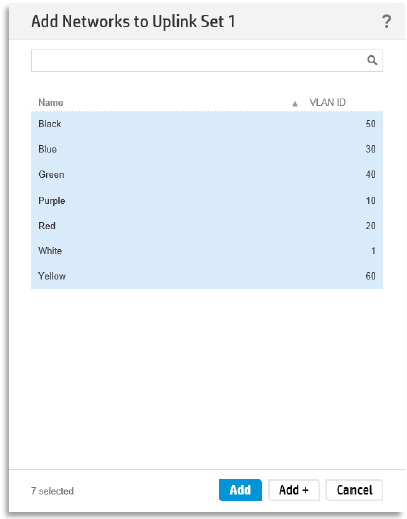Click the Add + button

tap(294, 490)
